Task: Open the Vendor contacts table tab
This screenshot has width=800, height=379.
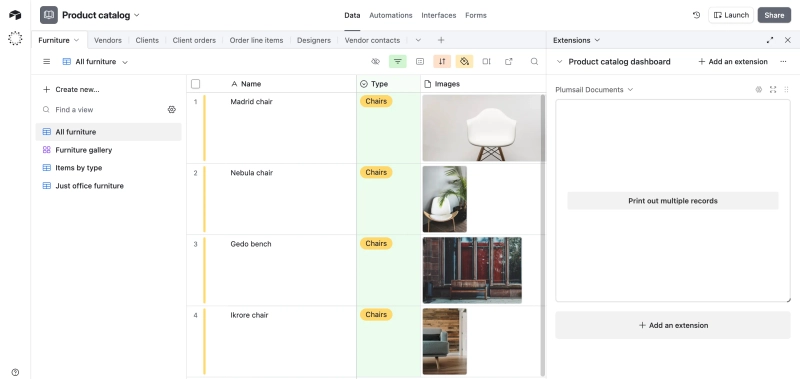Action: [372, 40]
